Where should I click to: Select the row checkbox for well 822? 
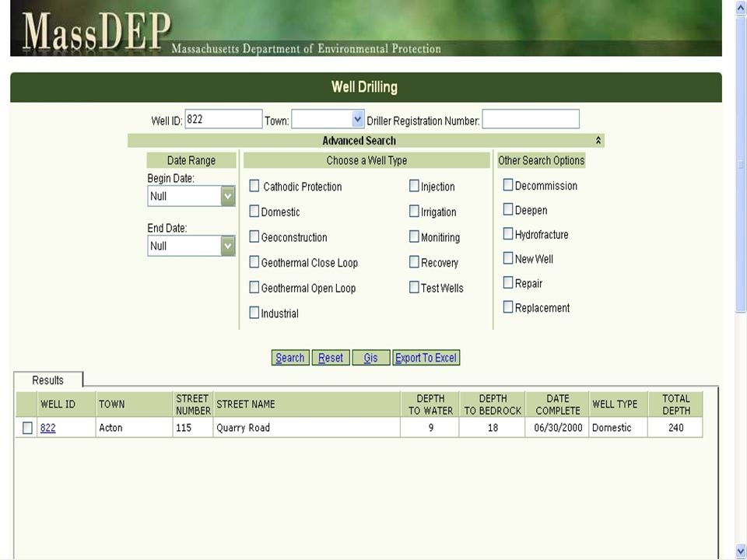(28, 428)
